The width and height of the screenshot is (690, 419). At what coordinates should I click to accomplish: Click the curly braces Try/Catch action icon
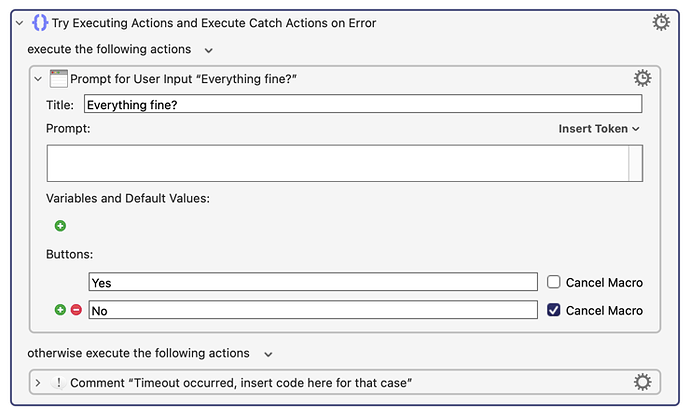(40, 22)
